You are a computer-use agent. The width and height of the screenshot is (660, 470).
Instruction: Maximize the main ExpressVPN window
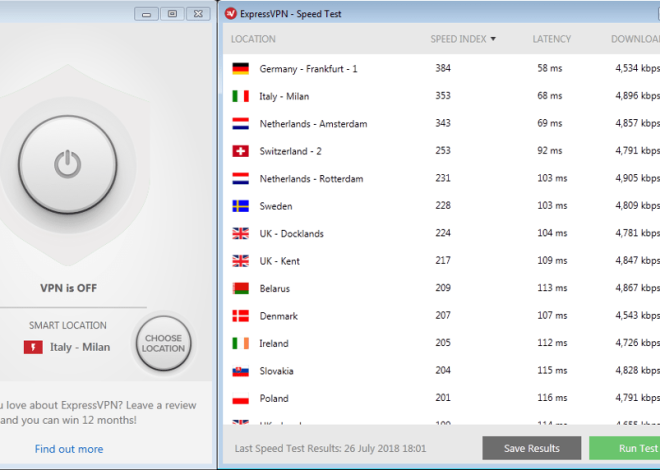coord(172,14)
